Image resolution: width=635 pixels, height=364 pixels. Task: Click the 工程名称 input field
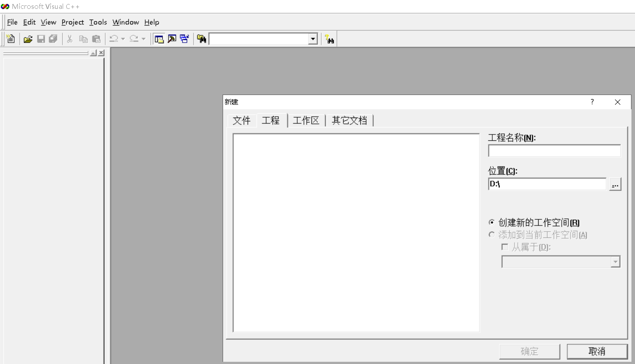[555, 151]
